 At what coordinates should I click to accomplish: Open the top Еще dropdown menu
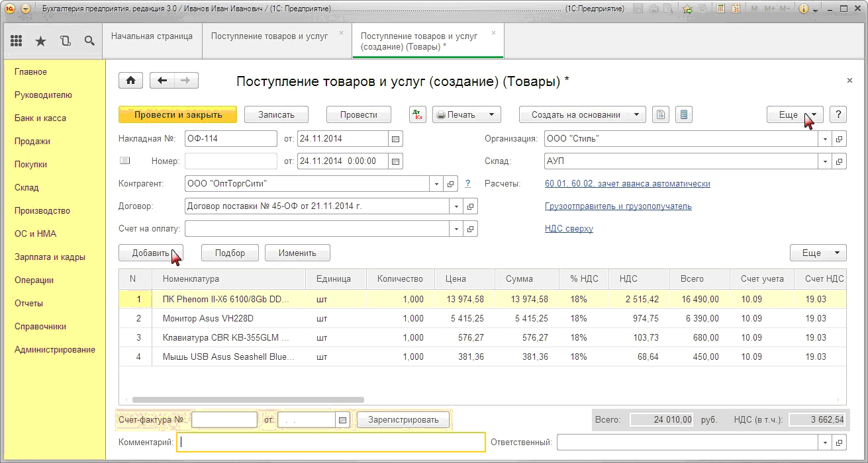795,114
